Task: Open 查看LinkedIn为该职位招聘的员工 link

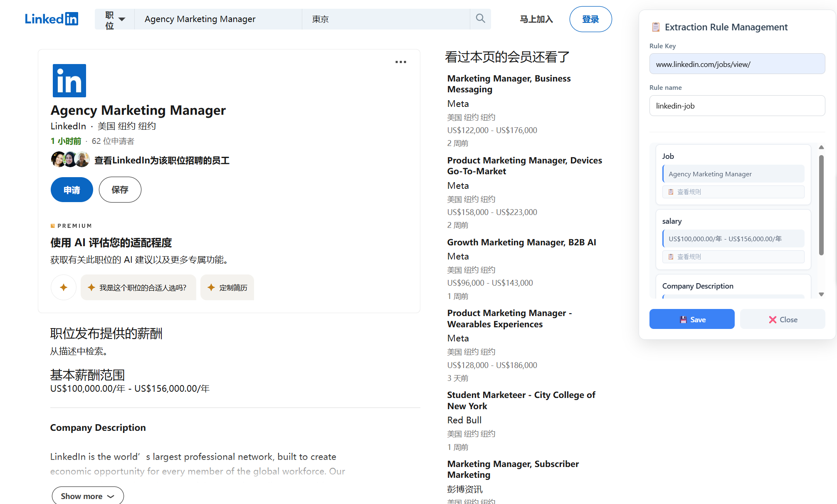Action: coord(162,161)
